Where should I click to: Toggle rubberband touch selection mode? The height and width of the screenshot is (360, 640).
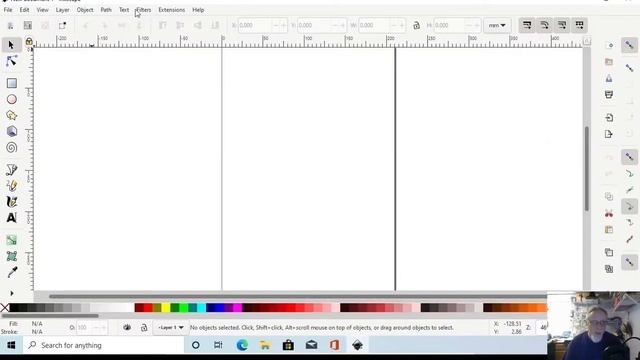62,25
